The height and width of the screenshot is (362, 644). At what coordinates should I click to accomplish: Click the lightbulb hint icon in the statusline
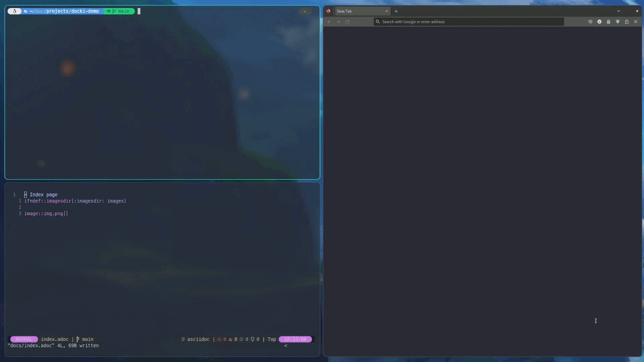coord(253,339)
